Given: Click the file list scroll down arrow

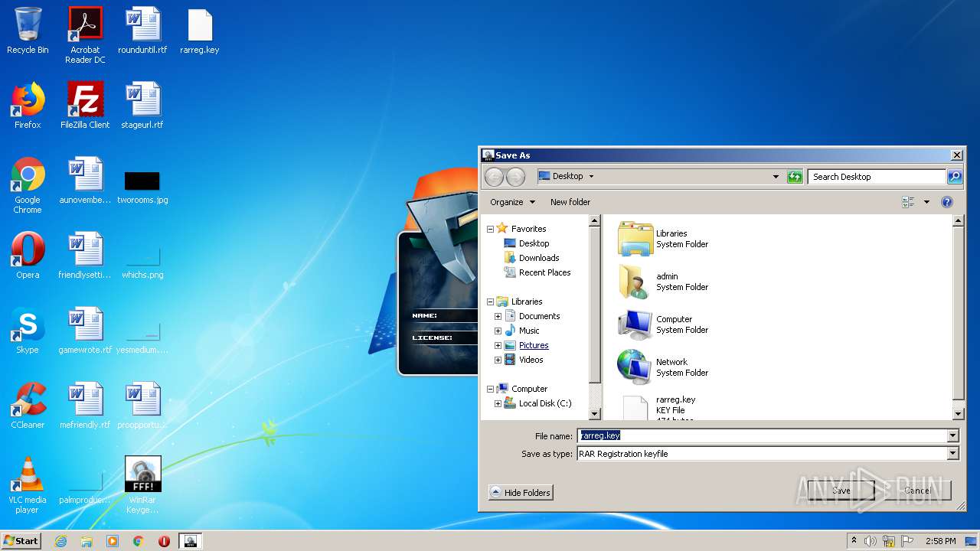Looking at the screenshot, I should point(958,414).
